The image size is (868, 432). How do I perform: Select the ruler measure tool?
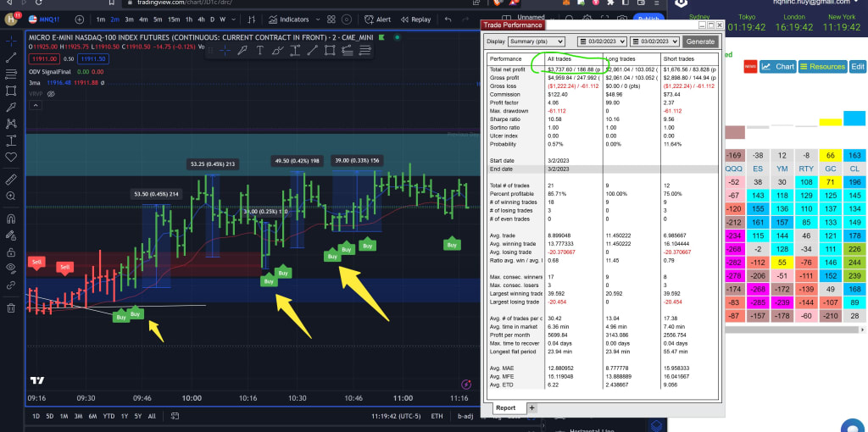(11, 180)
